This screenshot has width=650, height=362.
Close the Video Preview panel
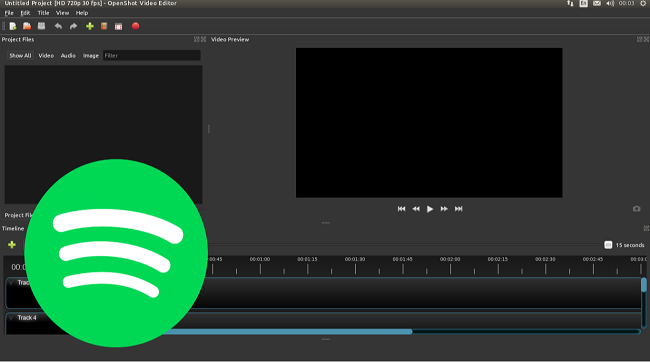[646, 39]
